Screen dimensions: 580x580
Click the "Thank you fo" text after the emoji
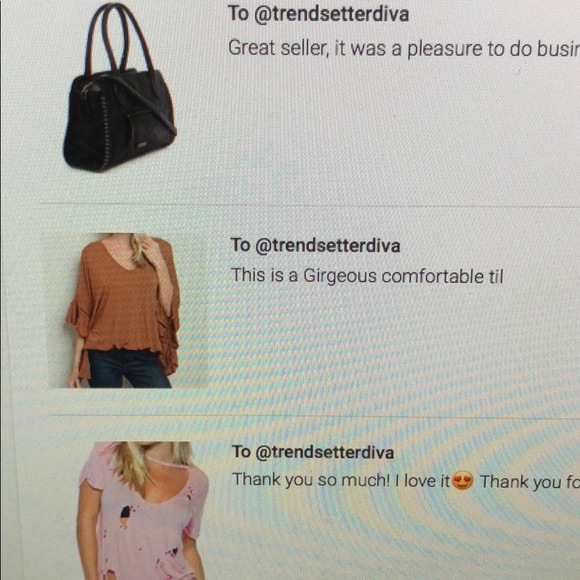[529, 482]
